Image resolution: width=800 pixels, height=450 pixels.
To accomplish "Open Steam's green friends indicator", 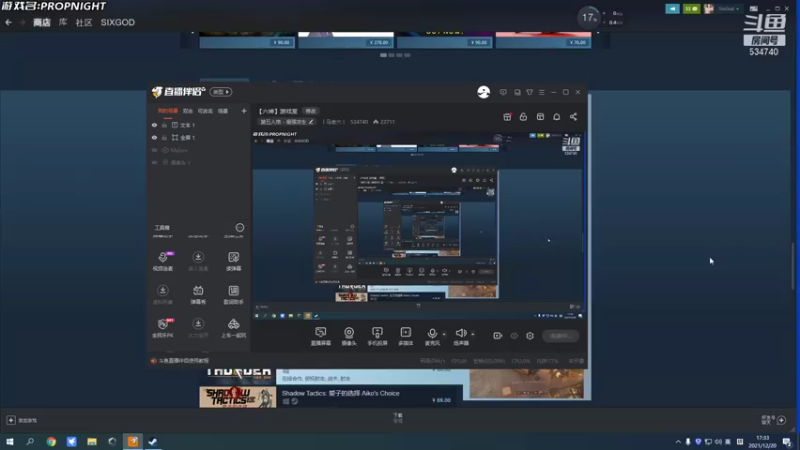I will click(x=691, y=9).
